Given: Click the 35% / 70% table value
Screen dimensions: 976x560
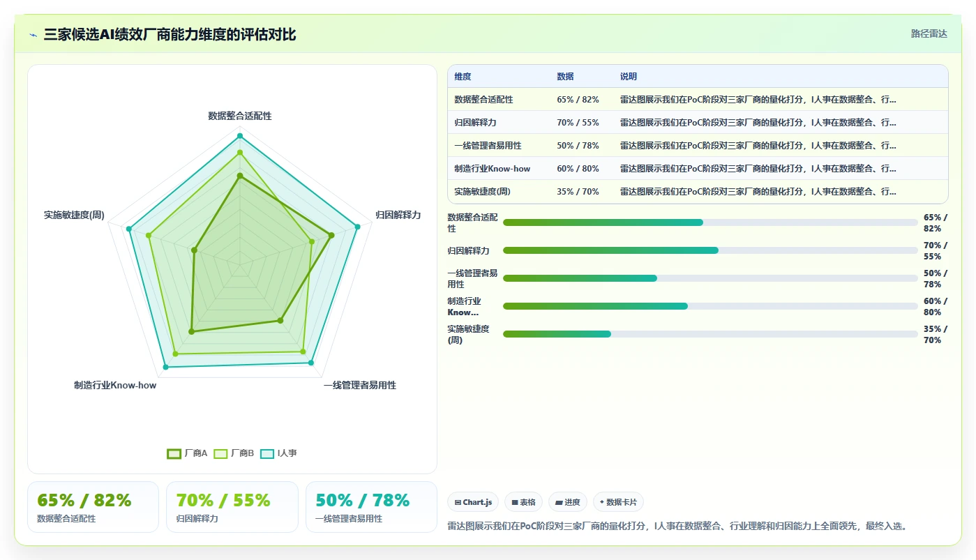Looking at the screenshot, I should [x=578, y=192].
